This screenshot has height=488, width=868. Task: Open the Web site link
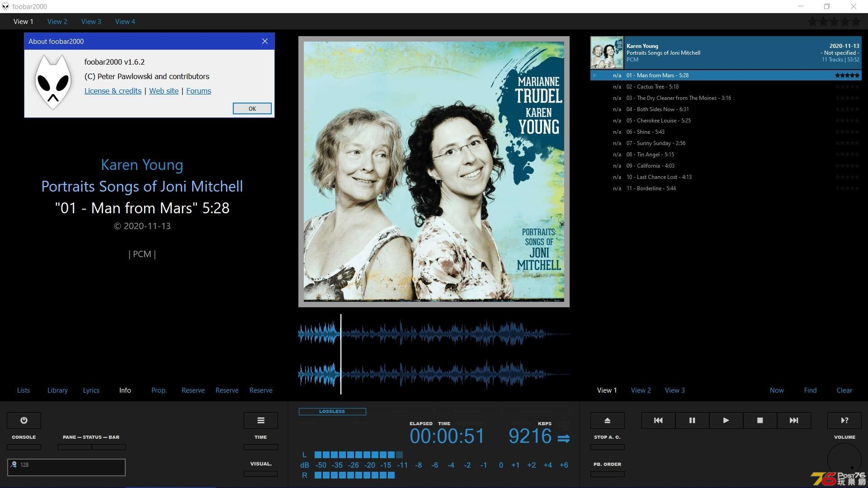[x=164, y=91]
